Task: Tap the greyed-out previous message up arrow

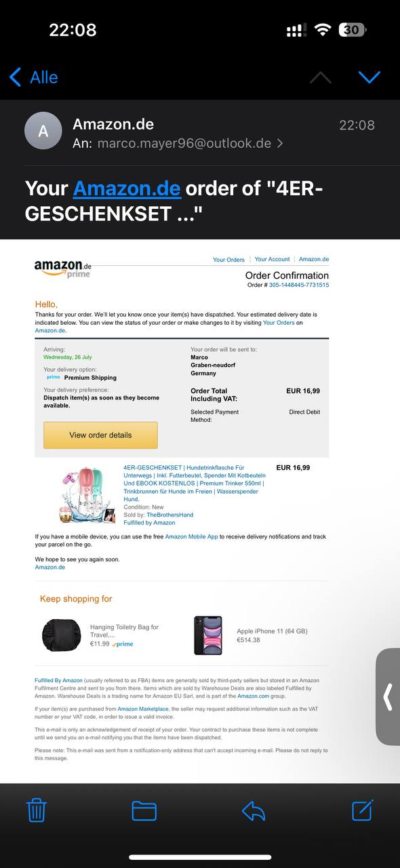Action: click(321, 77)
